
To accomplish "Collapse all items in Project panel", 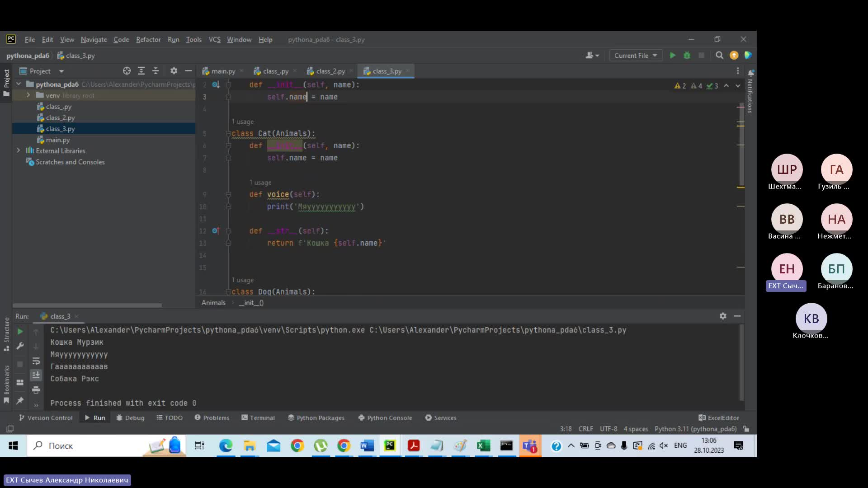I will 156,71.
